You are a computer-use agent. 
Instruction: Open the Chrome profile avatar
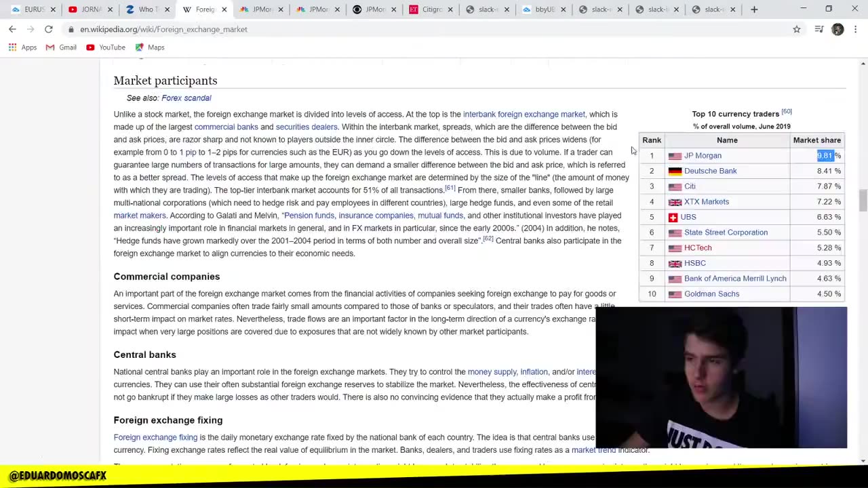click(x=837, y=29)
